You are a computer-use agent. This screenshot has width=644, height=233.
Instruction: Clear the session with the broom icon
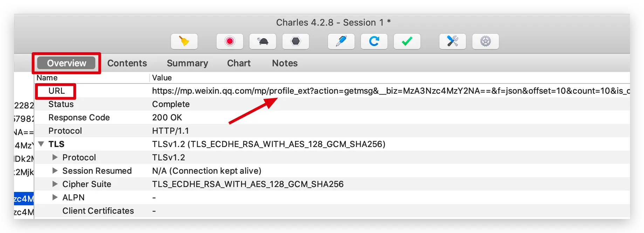click(x=184, y=41)
